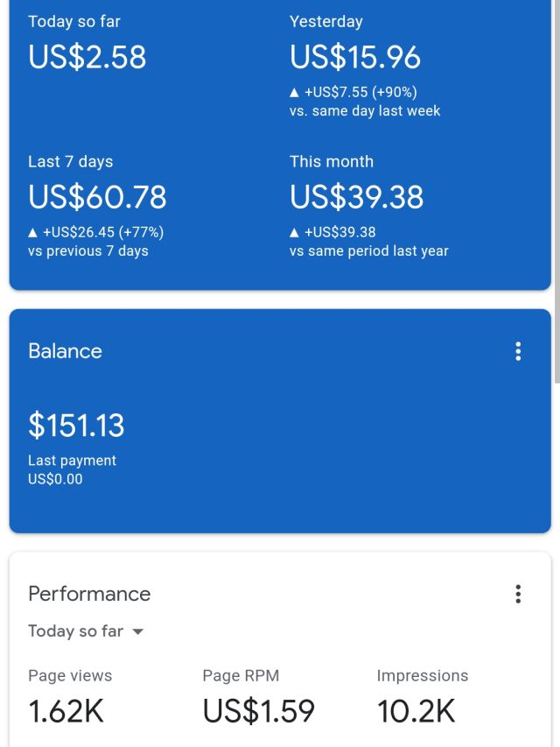Select This month earnings US$39.38

coord(356,197)
